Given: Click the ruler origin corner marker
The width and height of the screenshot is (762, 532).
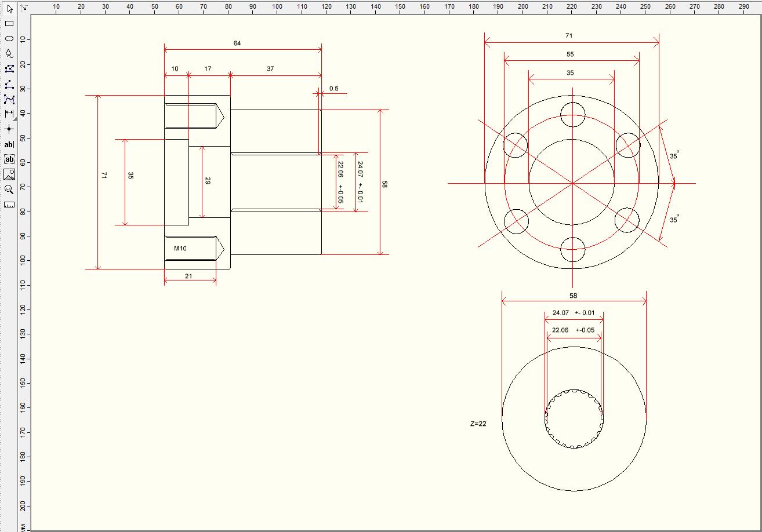Looking at the screenshot, I should coord(24,8).
